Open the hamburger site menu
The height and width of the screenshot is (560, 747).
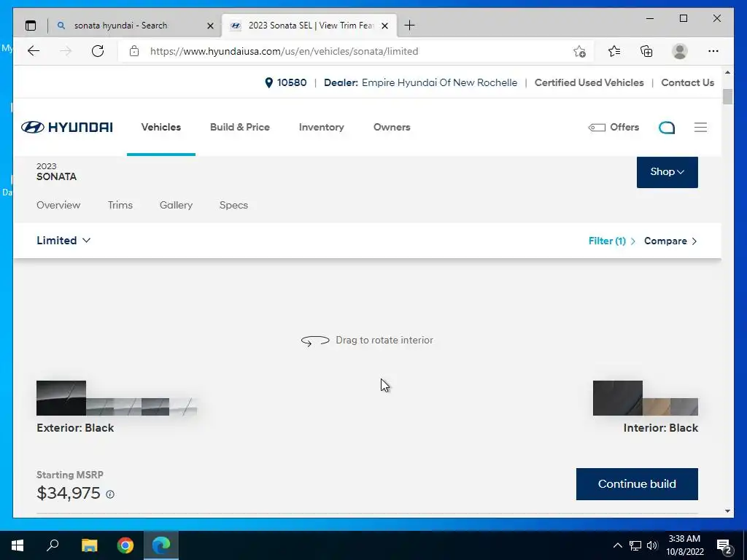[x=700, y=127]
